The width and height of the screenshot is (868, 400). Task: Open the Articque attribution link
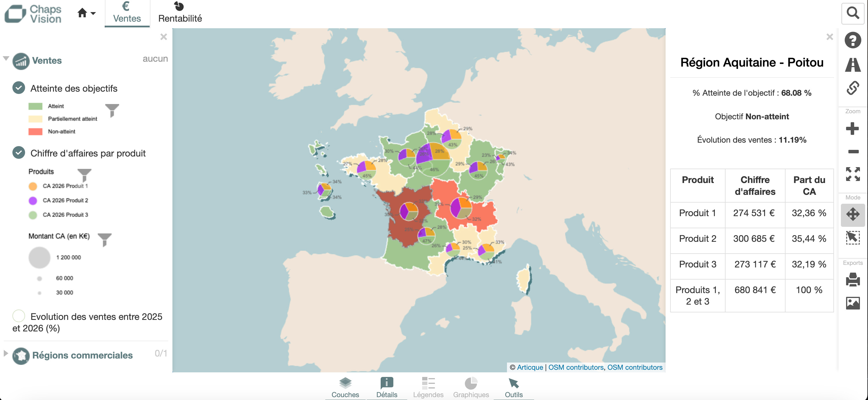pyautogui.click(x=530, y=367)
